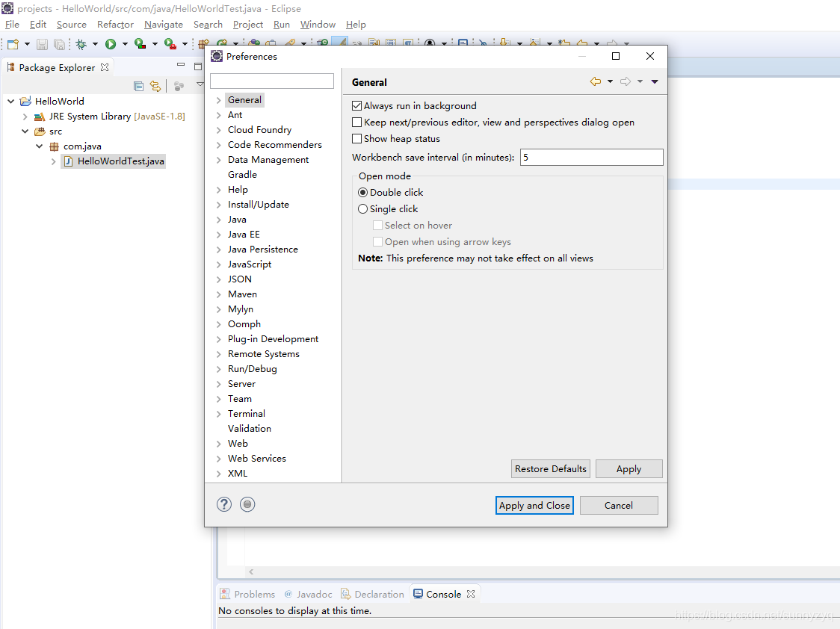Click the New file wizard toolbar icon
This screenshot has width=840, height=629.
pos(13,44)
